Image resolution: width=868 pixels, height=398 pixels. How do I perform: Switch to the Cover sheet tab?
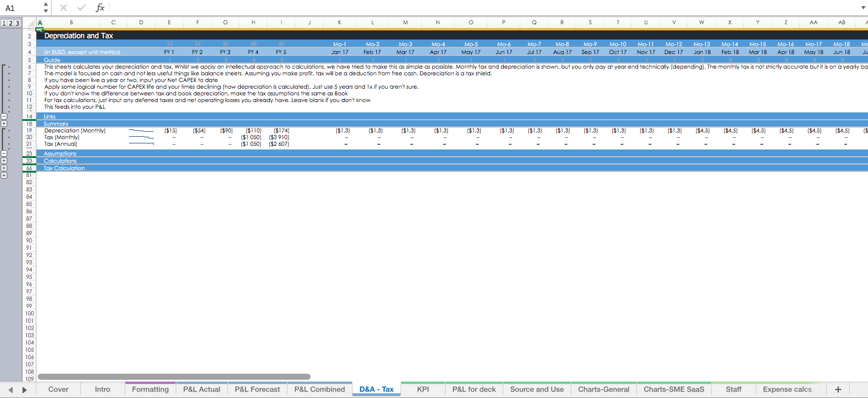coord(58,389)
